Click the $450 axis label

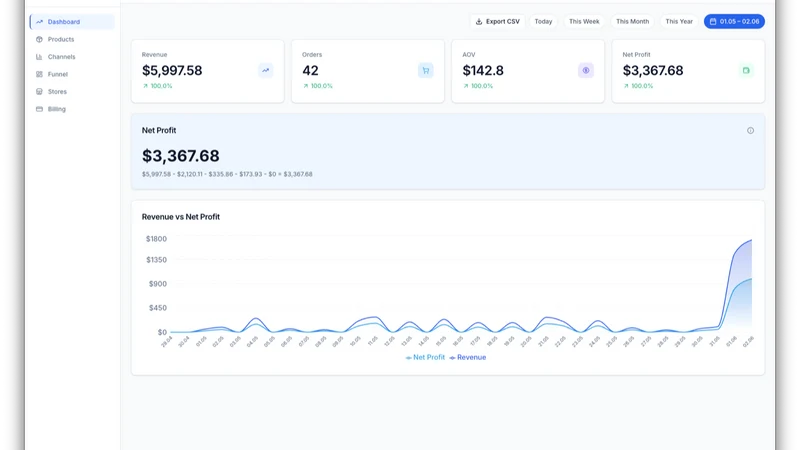[158, 308]
